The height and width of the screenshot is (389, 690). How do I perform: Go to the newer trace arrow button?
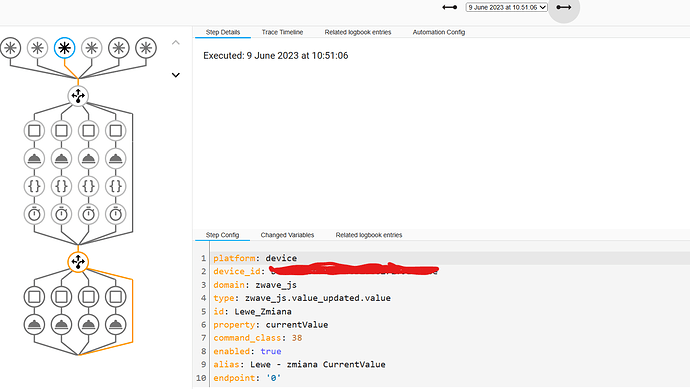564,7
